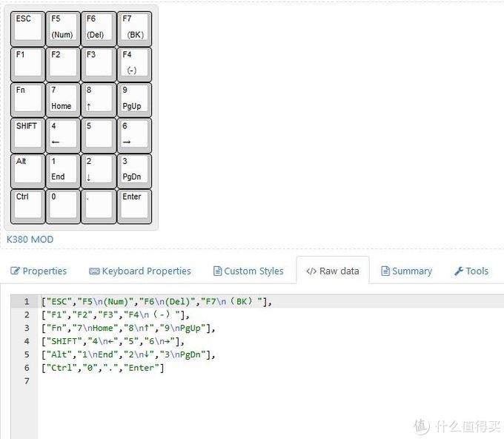504x439 pixels.
Task: Place cursor in raw data line starting "Ctrl"
Action: 102,368
